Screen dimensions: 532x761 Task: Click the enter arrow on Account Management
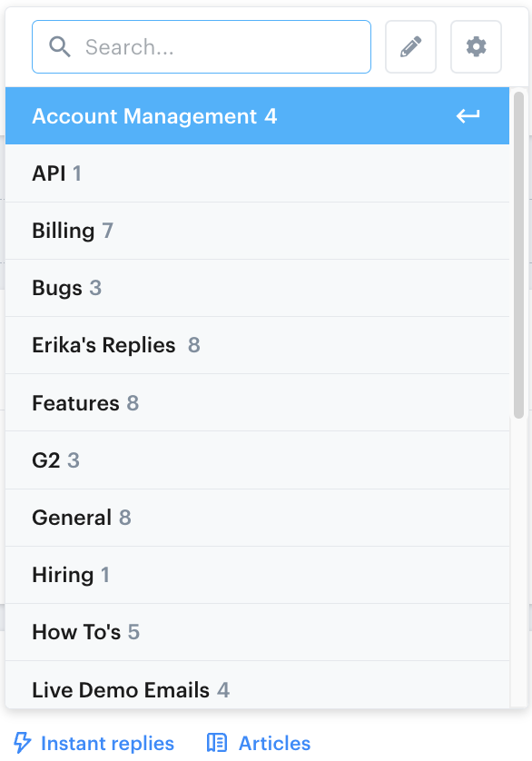tap(468, 116)
